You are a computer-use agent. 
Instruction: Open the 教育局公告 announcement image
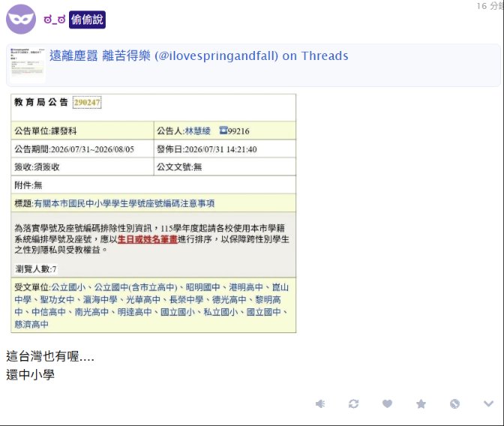(153, 214)
